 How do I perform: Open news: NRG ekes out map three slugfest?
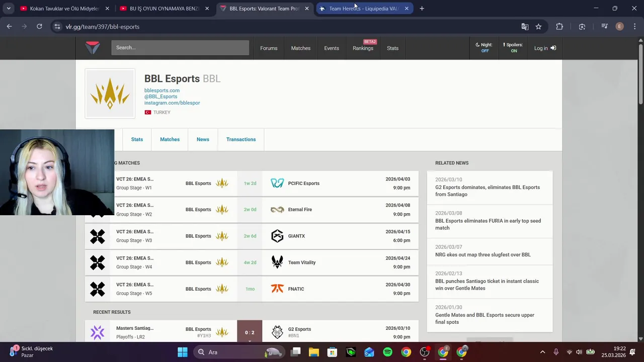tap(490, 251)
